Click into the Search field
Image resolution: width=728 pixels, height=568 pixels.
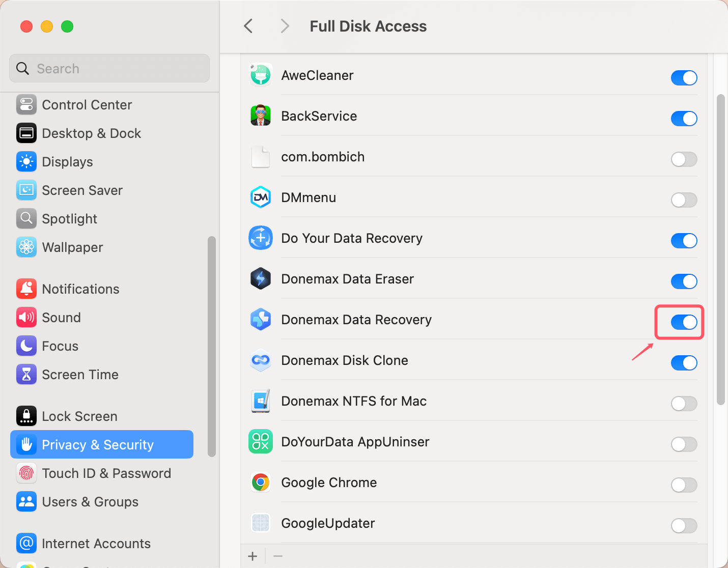point(109,68)
